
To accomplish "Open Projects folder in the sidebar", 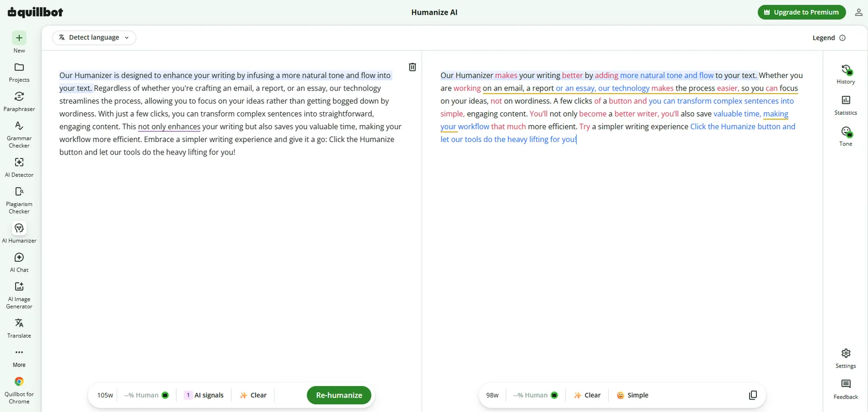I will tap(19, 72).
